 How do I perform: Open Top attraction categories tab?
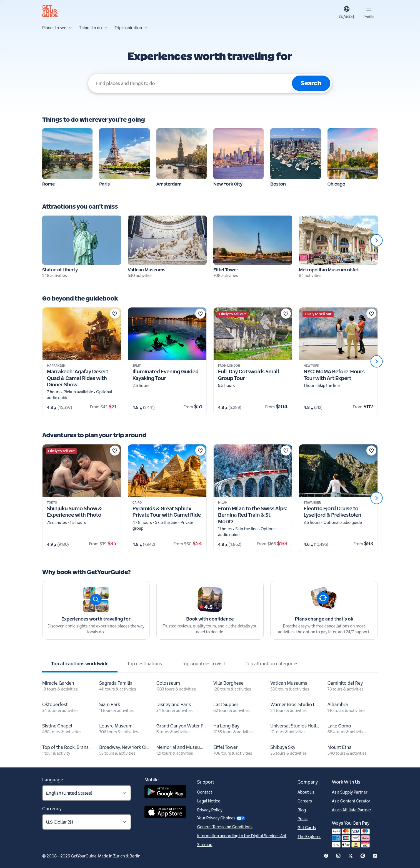click(272, 664)
